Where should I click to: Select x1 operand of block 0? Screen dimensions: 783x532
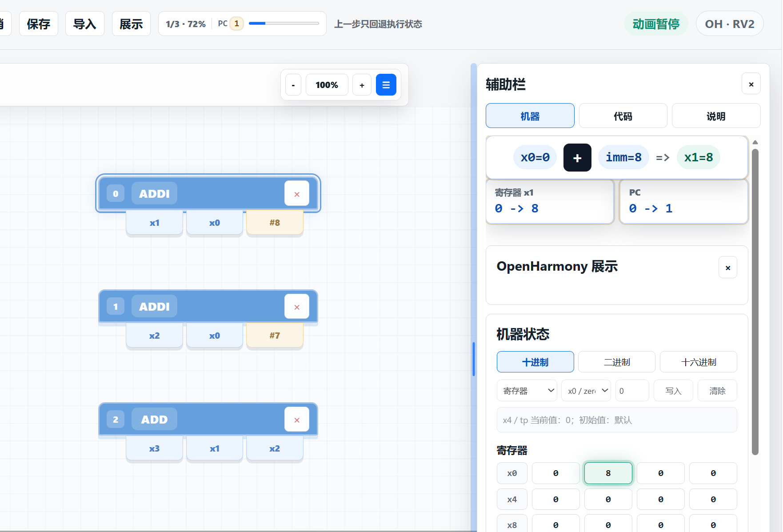pos(154,223)
